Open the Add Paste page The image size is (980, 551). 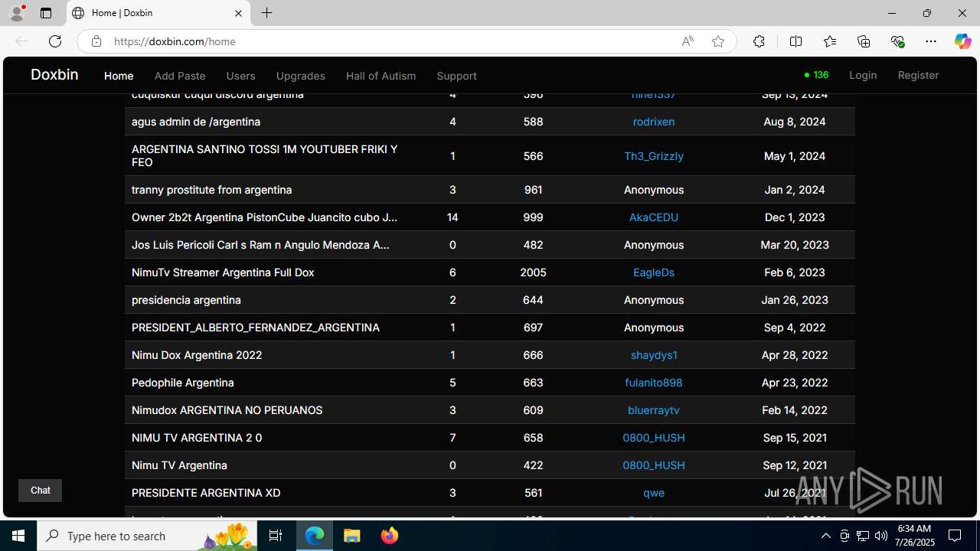point(180,76)
